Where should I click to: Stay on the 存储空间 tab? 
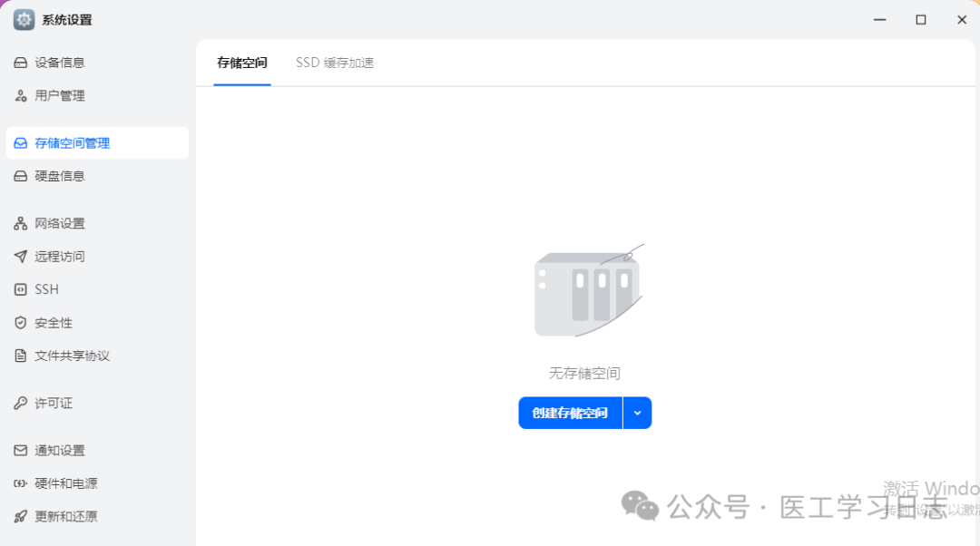point(241,63)
